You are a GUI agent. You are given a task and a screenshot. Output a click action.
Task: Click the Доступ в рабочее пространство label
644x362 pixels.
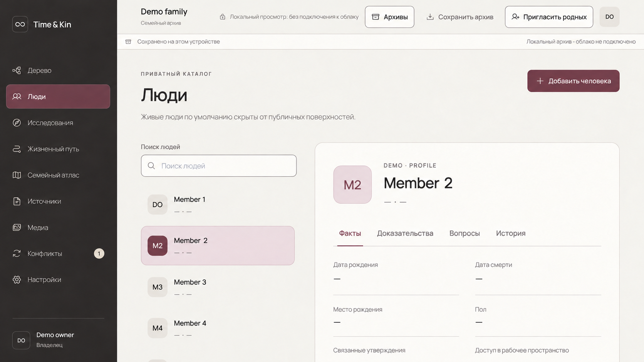(x=522, y=350)
